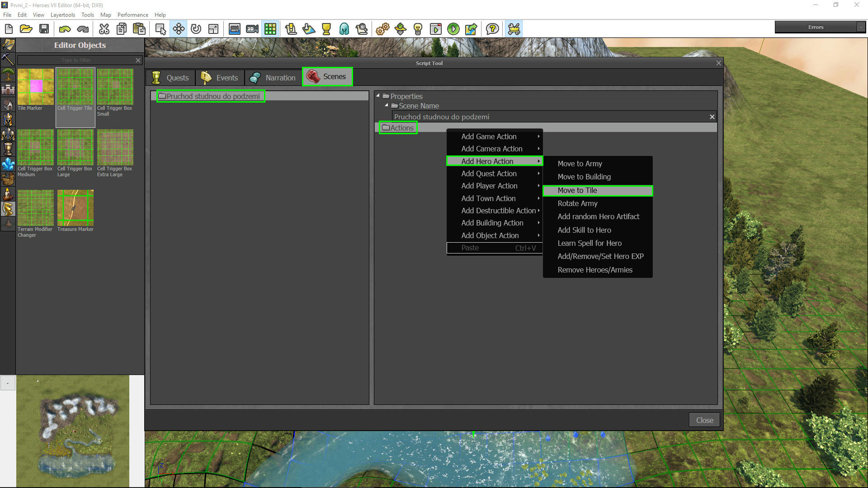Toggle the camera view button
Viewport: 868px width, 488px height.
(x=234, y=29)
